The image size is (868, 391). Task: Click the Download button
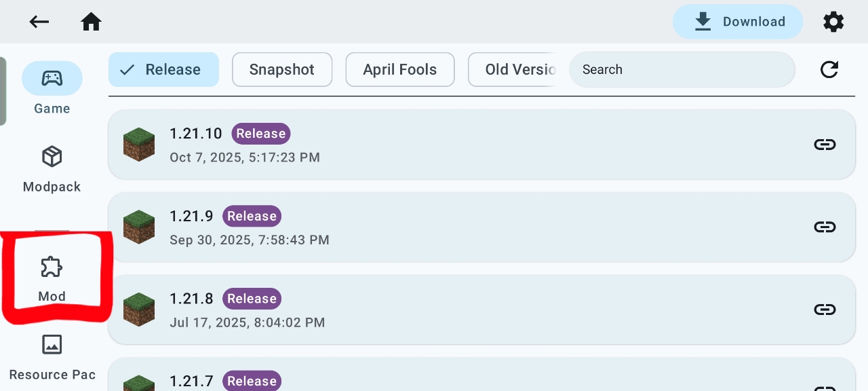(x=738, y=22)
